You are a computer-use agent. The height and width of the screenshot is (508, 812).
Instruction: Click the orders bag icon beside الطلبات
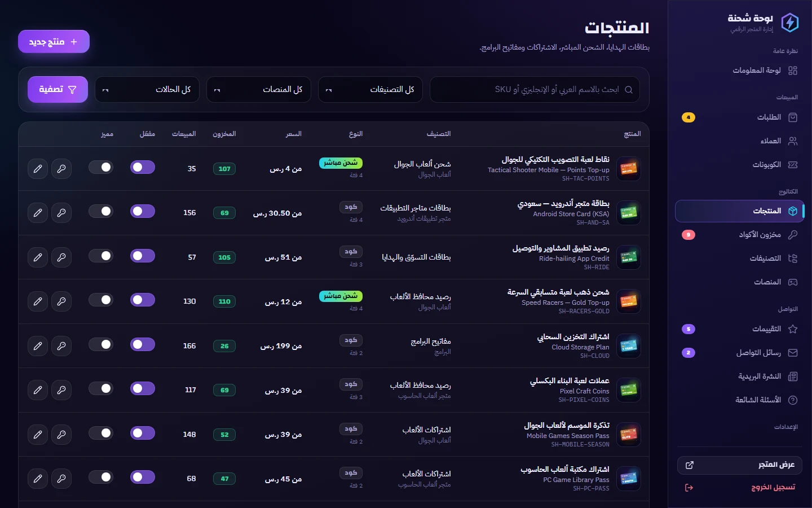coord(793,117)
